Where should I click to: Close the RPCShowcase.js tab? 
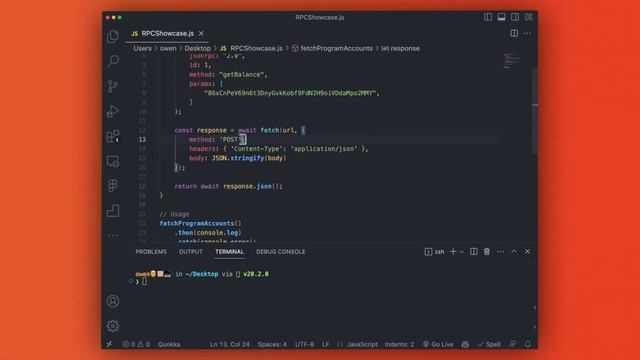click(x=201, y=33)
